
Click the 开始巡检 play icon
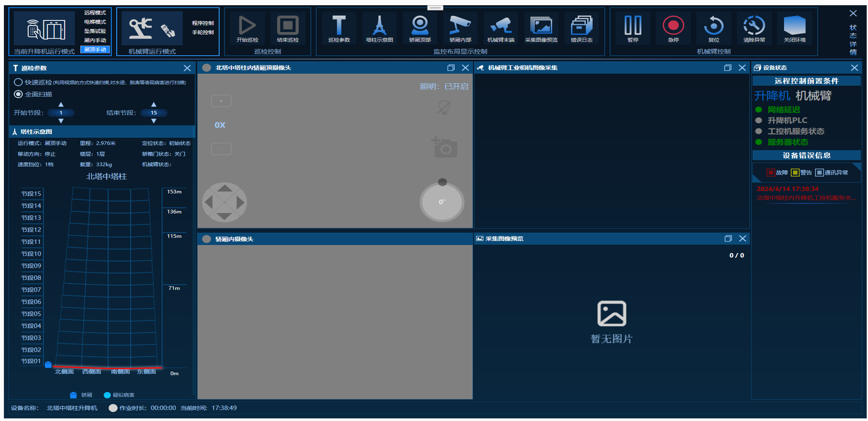[x=247, y=26]
